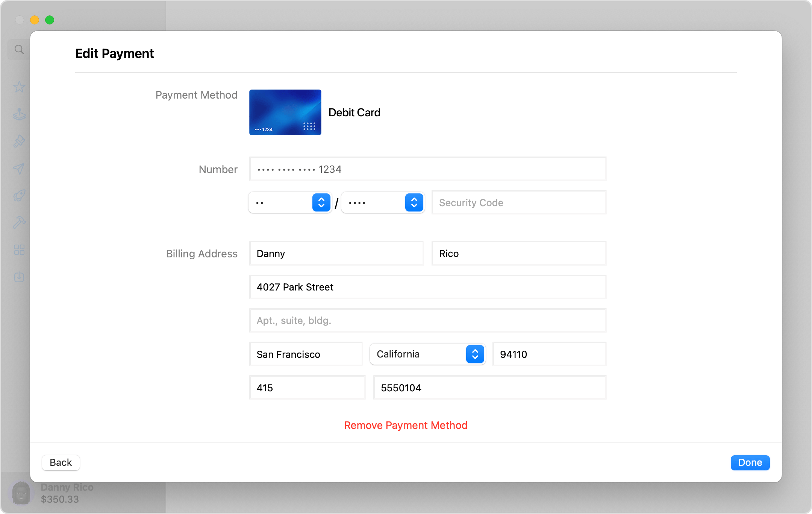Click the Done button
Screen dimensions: 812x514
coord(751,462)
